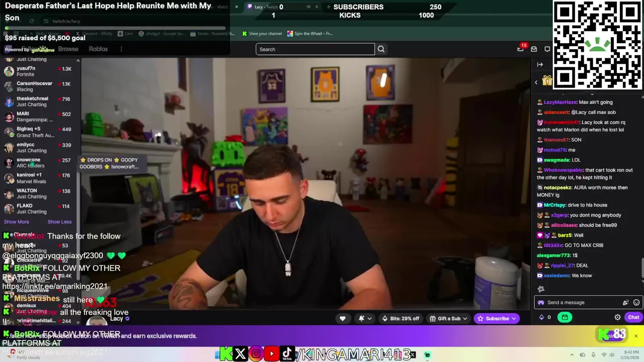Click swagmade username in chat

(x=556, y=160)
